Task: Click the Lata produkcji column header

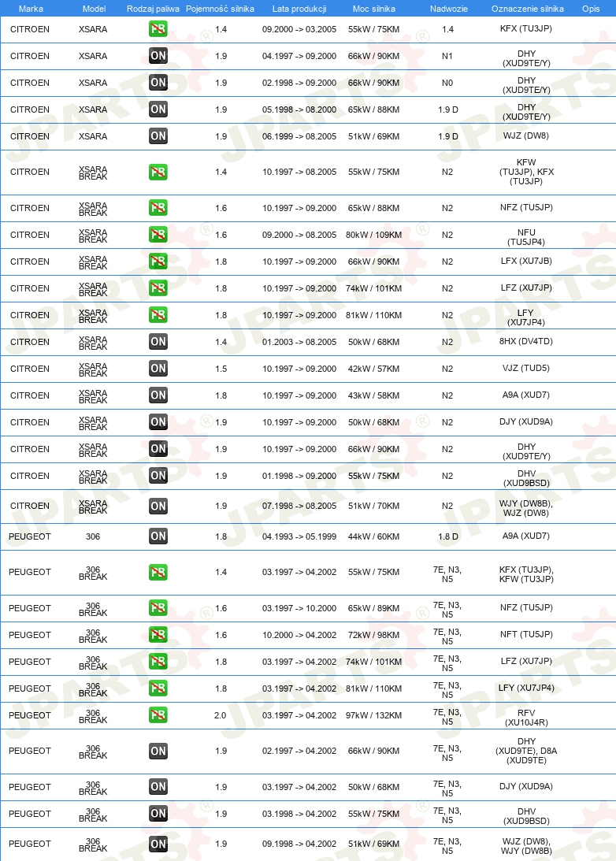Action: pos(299,9)
